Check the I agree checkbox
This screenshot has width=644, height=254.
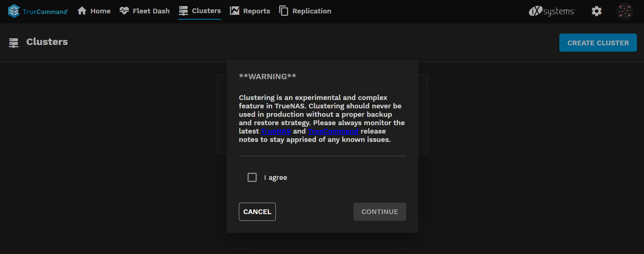pos(252,177)
